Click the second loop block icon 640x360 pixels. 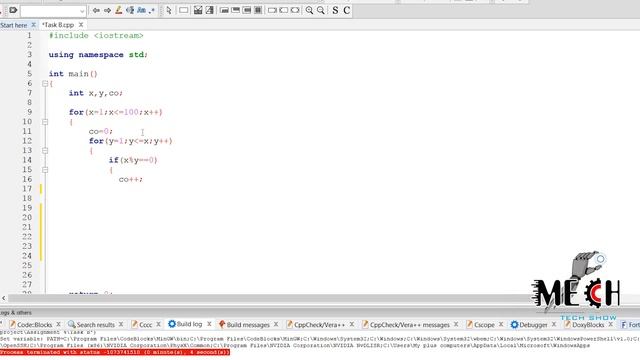coord(236,10)
